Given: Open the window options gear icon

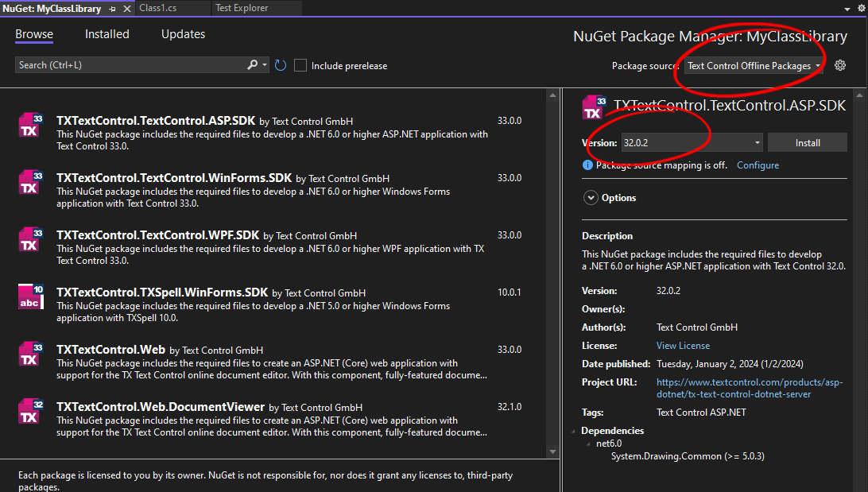Looking at the screenshot, I should click(862, 8).
